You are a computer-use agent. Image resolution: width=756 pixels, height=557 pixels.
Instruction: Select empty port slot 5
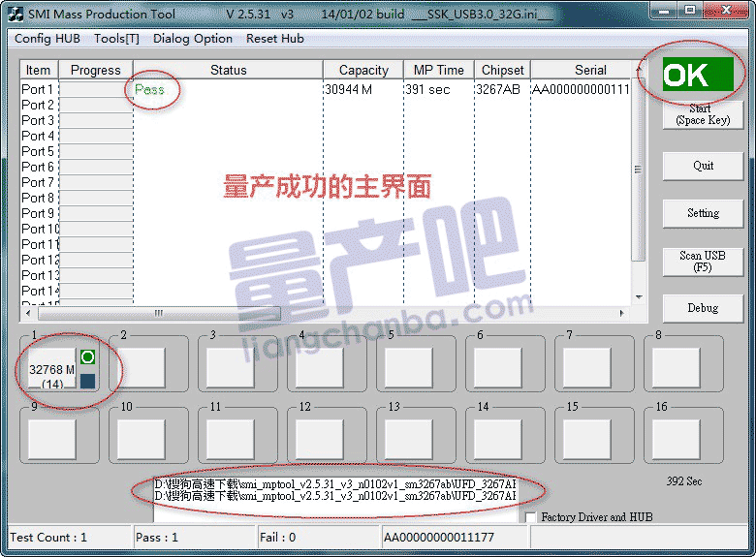[x=409, y=368]
